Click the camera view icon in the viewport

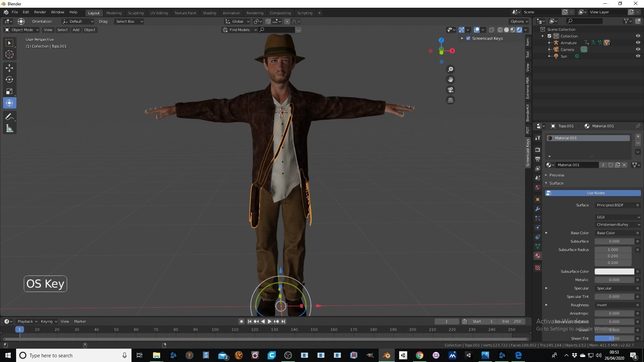tap(450, 90)
